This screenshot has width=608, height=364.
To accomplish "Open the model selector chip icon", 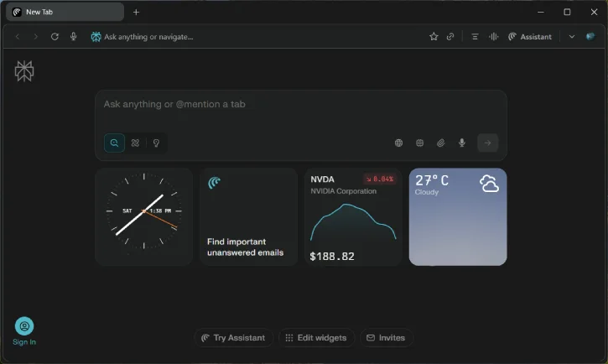I will [419, 143].
